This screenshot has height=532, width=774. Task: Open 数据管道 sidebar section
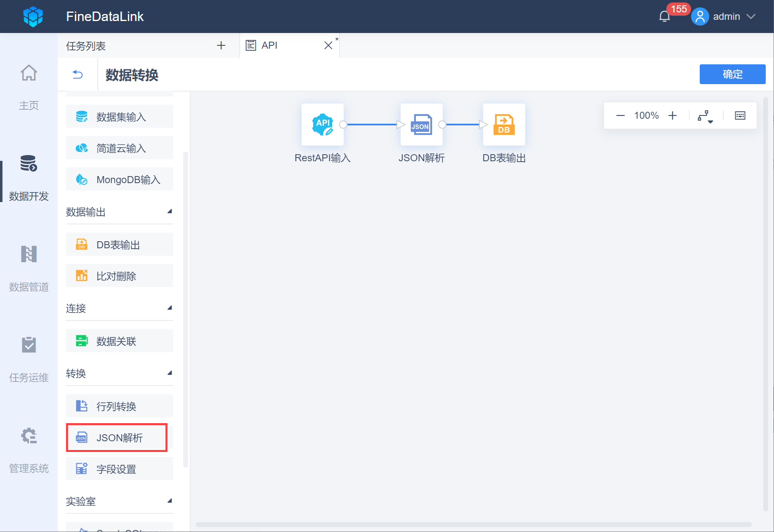[x=29, y=269]
